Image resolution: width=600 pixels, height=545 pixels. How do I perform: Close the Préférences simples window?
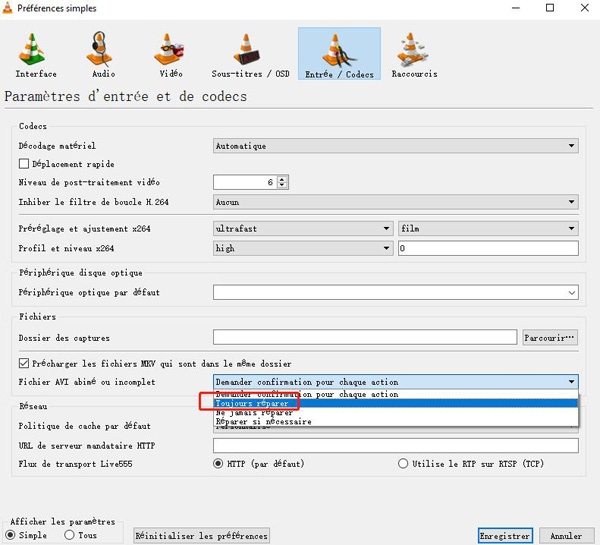(x=585, y=8)
